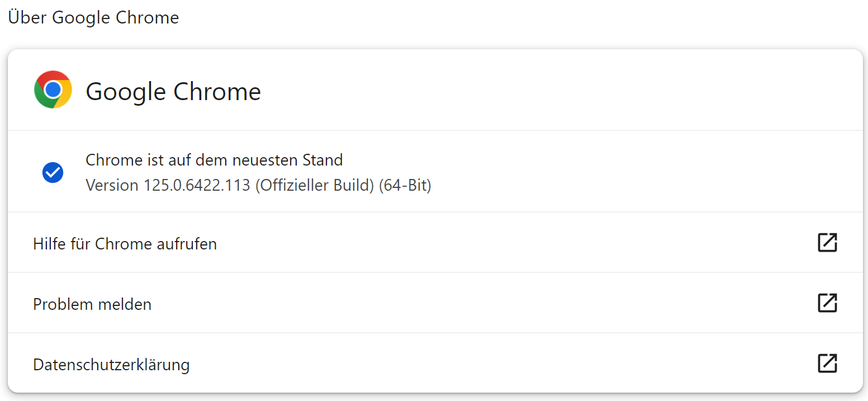The width and height of the screenshot is (868, 401).
Task: Open the "Hilfe für Chrome aufrufen" text link
Action: (x=125, y=244)
